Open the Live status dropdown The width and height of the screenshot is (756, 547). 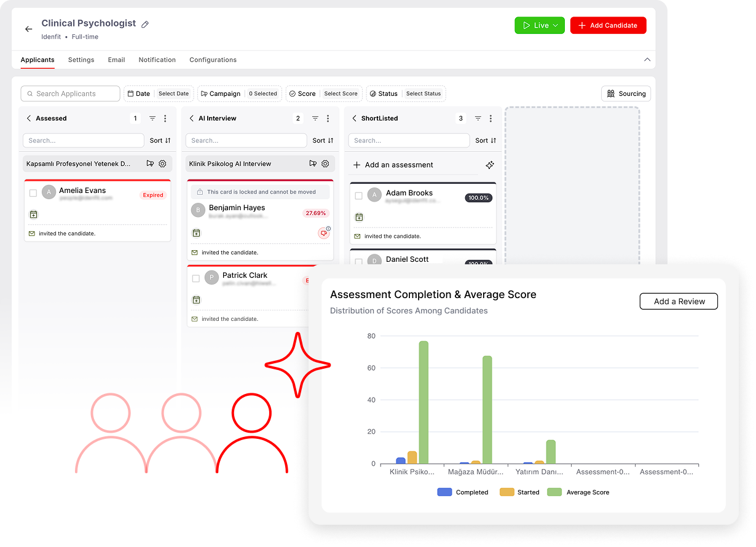tap(540, 25)
